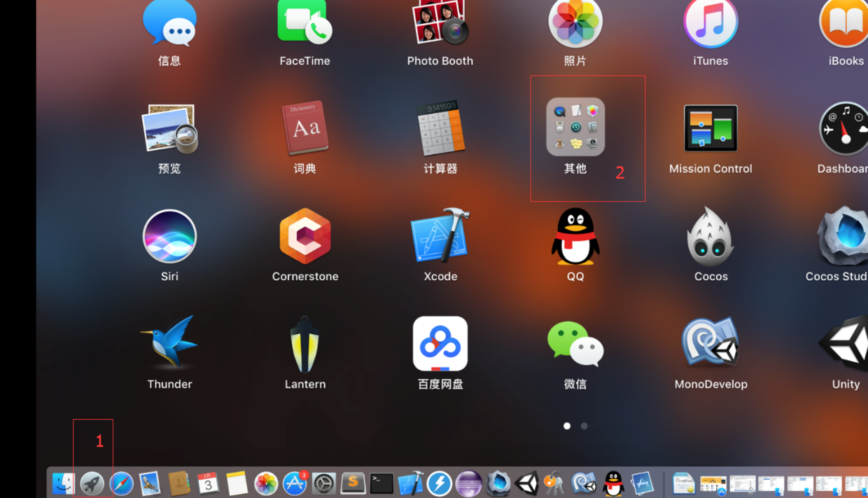This screenshot has width=868, height=498.
Task: Open FaceTime from Launchpad
Action: pos(304,25)
